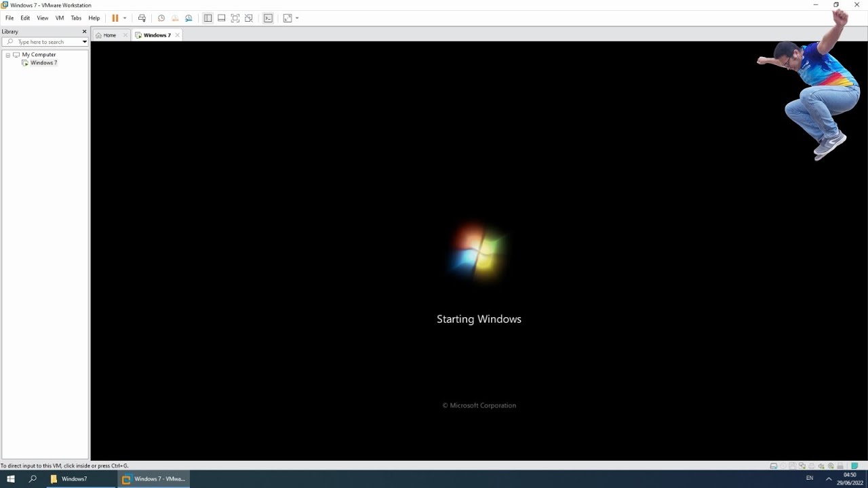The height and width of the screenshot is (488, 868).
Task: Open the VM menu
Action: coord(60,18)
